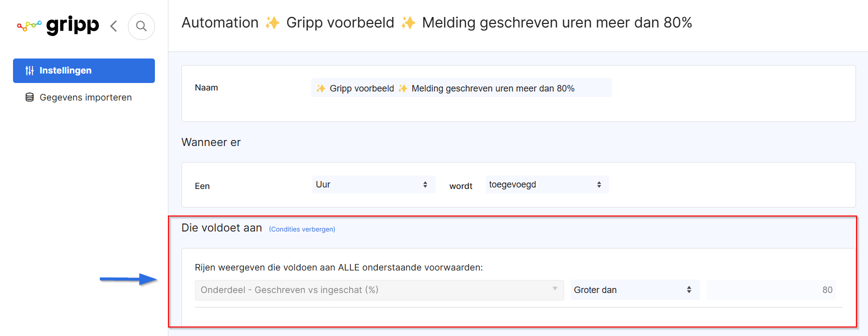This screenshot has width=868, height=336.
Task: Hide conditions via 'Condities verbergen' link
Action: 302,229
